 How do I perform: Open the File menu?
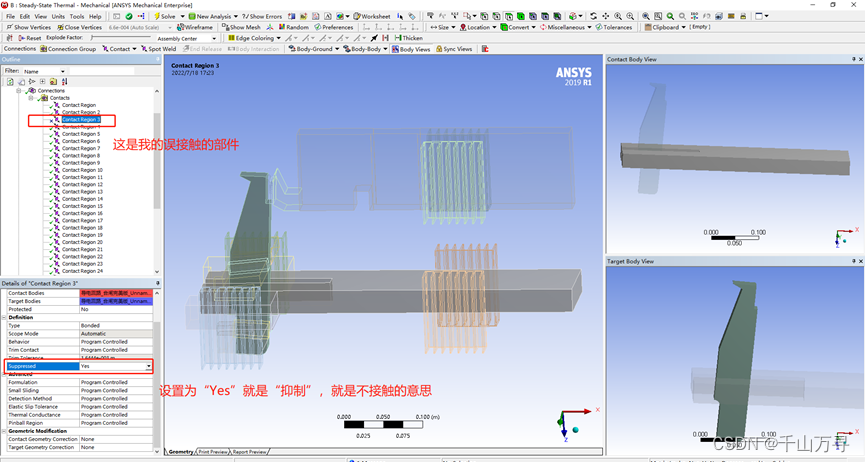click(x=10, y=16)
